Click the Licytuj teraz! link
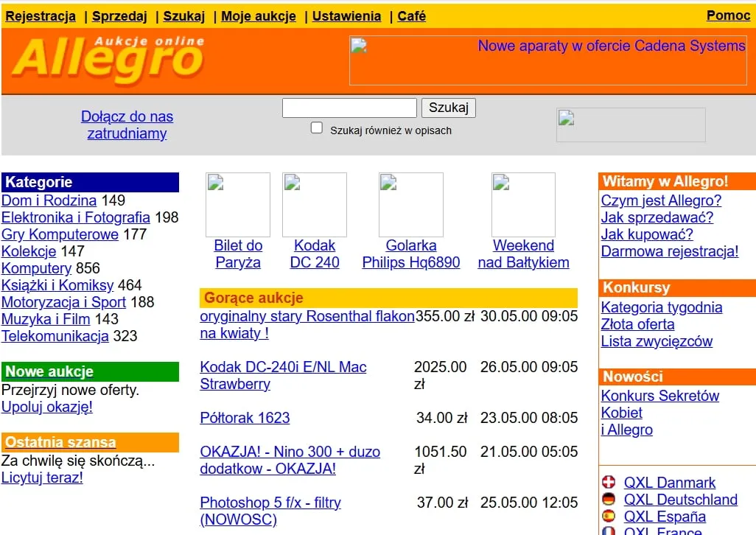This screenshot has height=535, width=756. 42,478
